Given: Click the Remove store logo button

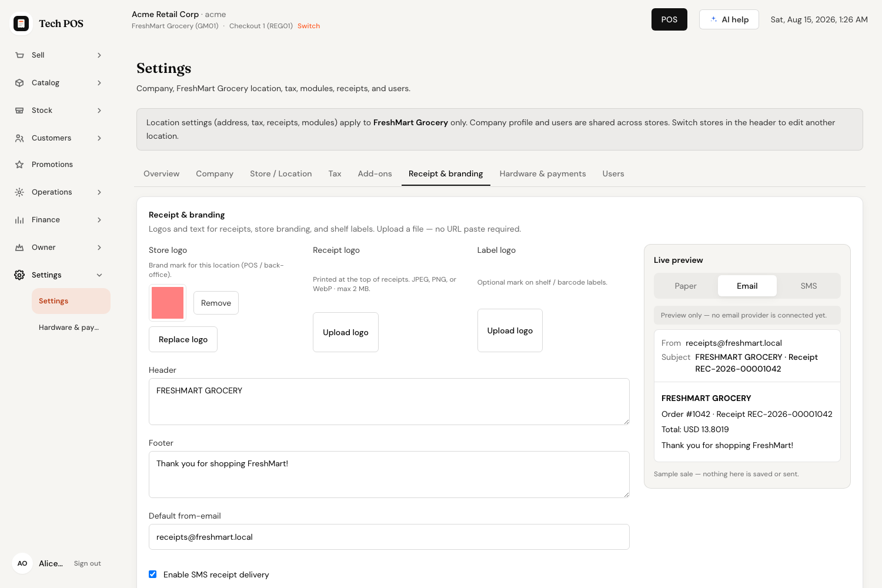Looking at the screenshot, I should [x=216, y=303].
